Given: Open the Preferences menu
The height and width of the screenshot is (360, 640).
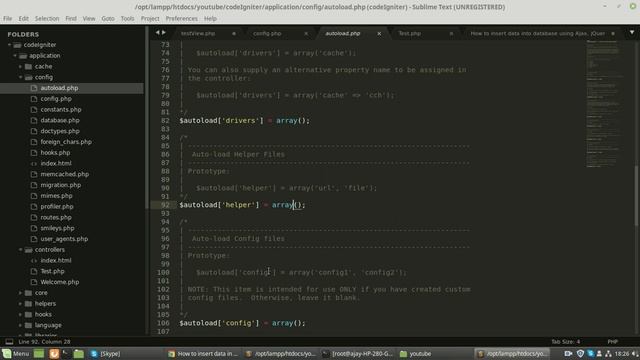Looking at the screenshot, I should click(x=181, y=18).
